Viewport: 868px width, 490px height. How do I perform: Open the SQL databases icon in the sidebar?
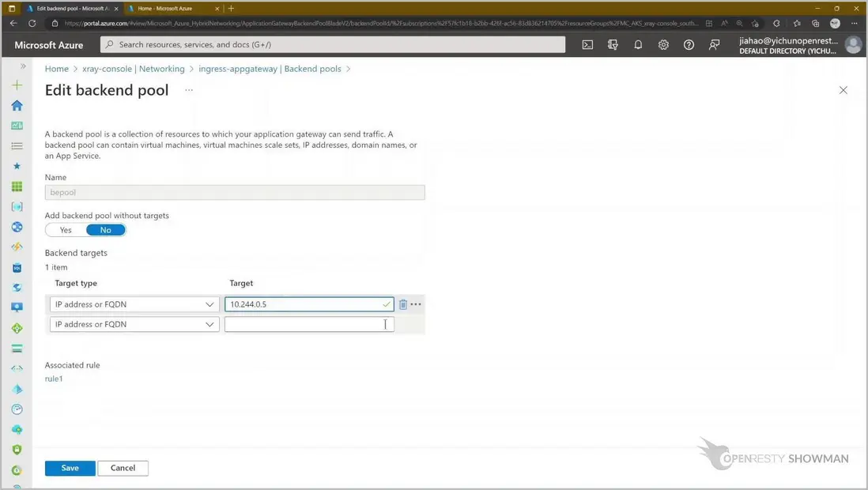coord(17,268)
